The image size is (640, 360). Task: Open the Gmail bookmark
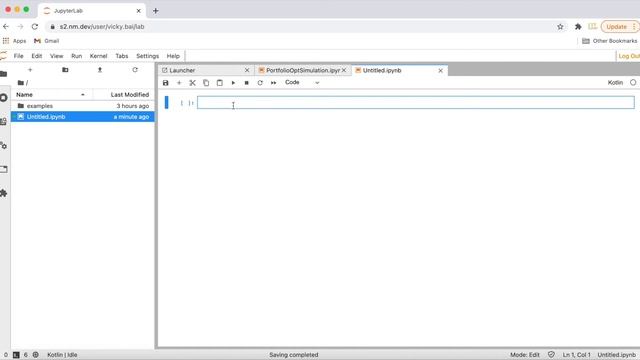tap(47, 41)
